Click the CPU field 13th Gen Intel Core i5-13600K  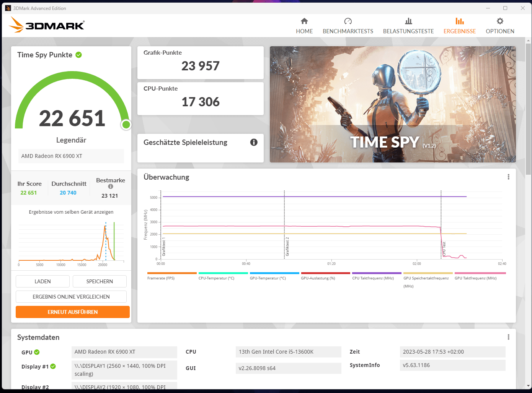pos(289,352)
